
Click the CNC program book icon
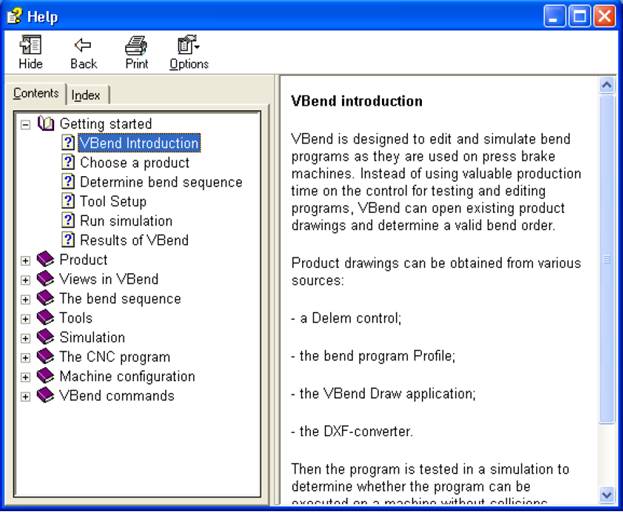click(45, 357)
